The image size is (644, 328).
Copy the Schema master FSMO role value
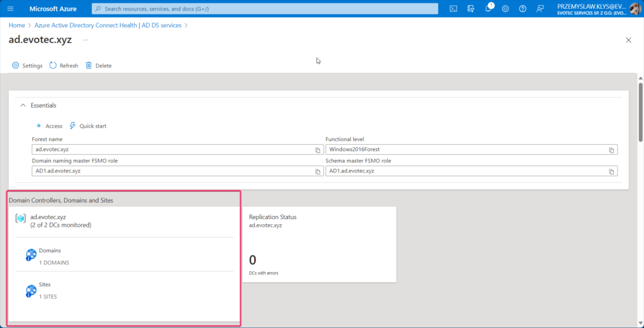(611, 171)
